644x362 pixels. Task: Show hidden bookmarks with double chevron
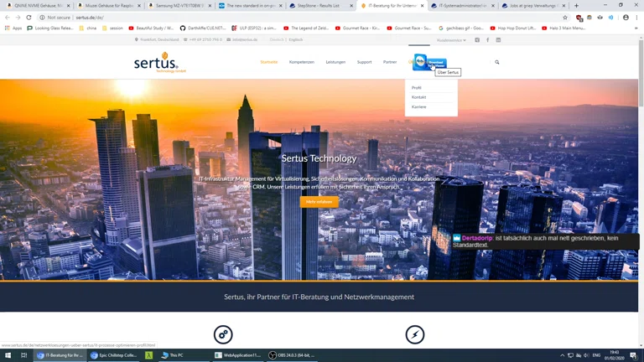pyautogui.click(x=636, y=28)
